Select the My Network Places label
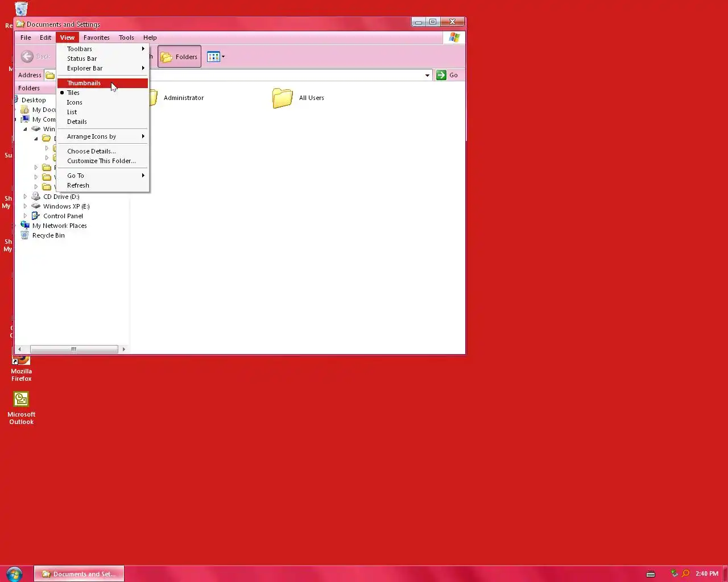728x582 pixels. [60, 226]
